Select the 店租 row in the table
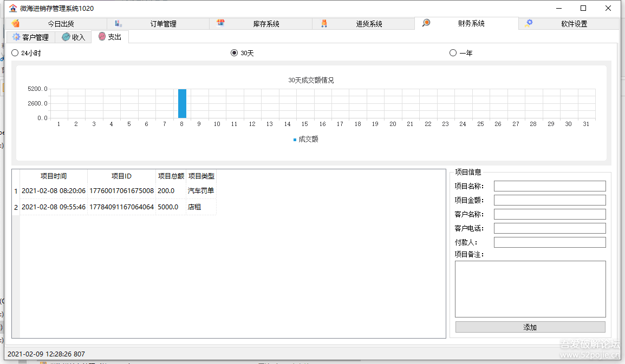This screenshot has height=364, width=625. tap(108, 207)
